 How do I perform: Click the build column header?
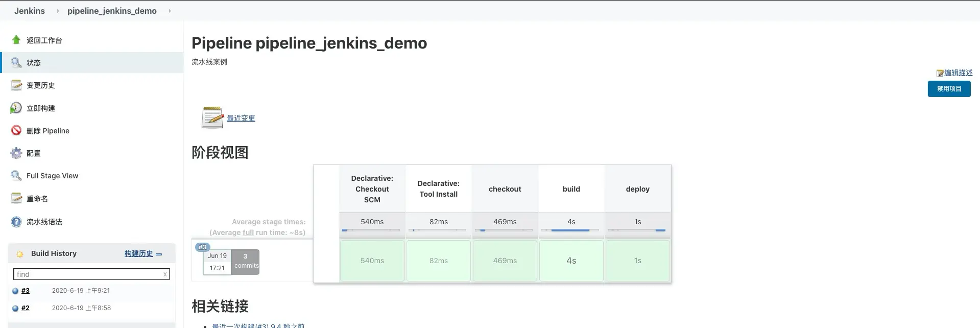coord(571,189)
